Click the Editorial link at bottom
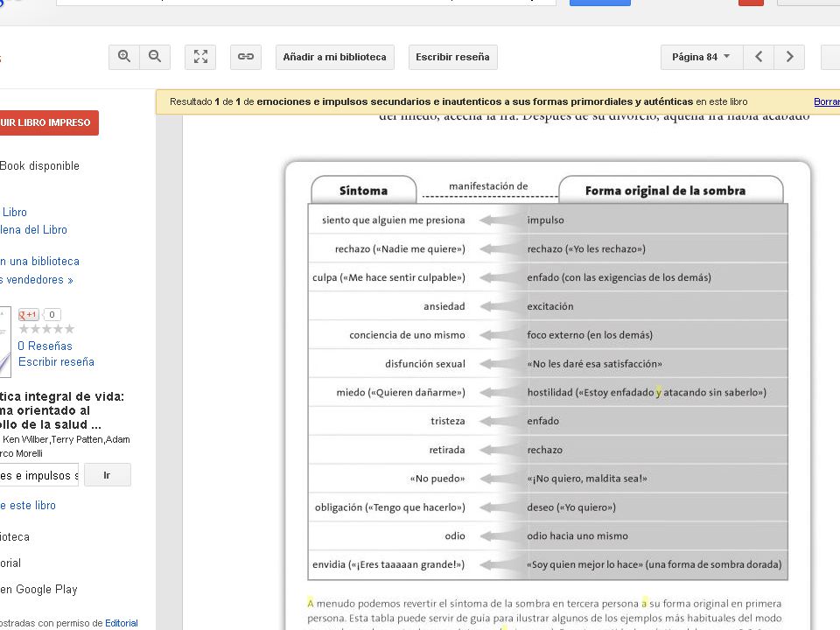 pyautogui.click(x=121, y=623)
